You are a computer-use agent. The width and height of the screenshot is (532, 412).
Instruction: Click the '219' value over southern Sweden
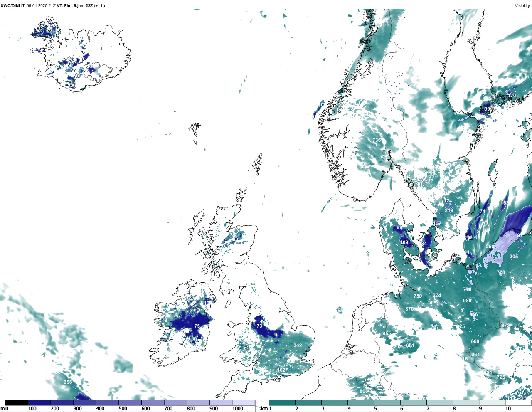coord(449,210)
